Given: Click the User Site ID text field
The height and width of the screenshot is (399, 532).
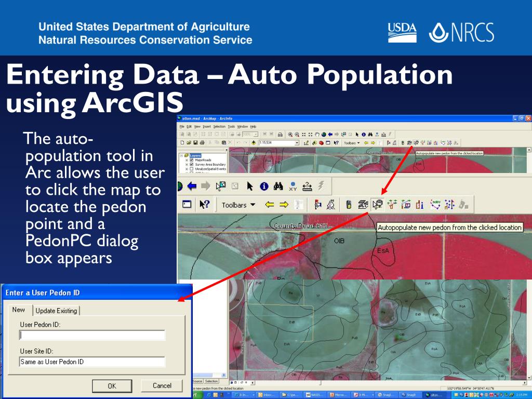Looking at the screenshot, I should point(92,362).
